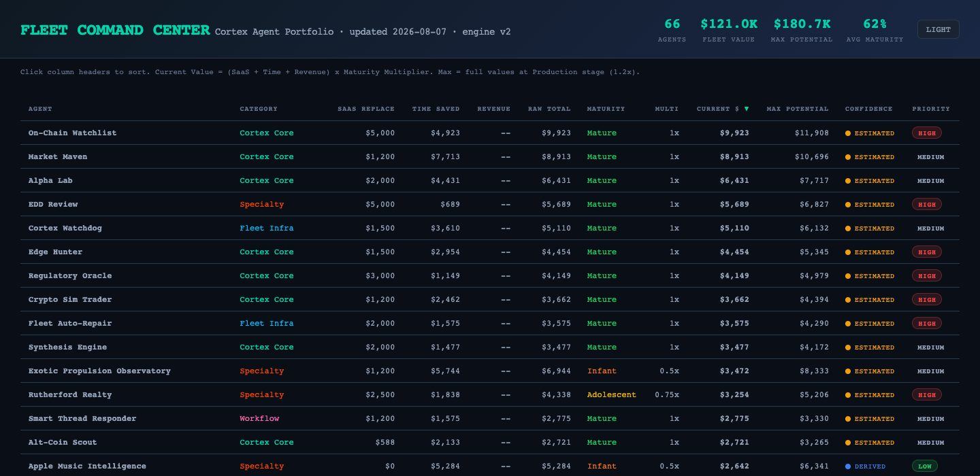
Task: Click Infant maturity for Exotic Propulsion Observatory
Action: coord(602,371)
